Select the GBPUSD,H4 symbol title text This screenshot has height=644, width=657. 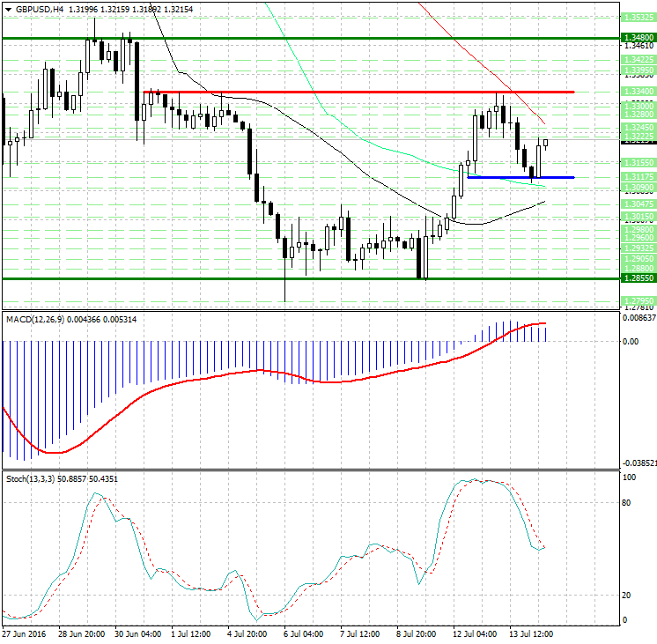[40, 9]
